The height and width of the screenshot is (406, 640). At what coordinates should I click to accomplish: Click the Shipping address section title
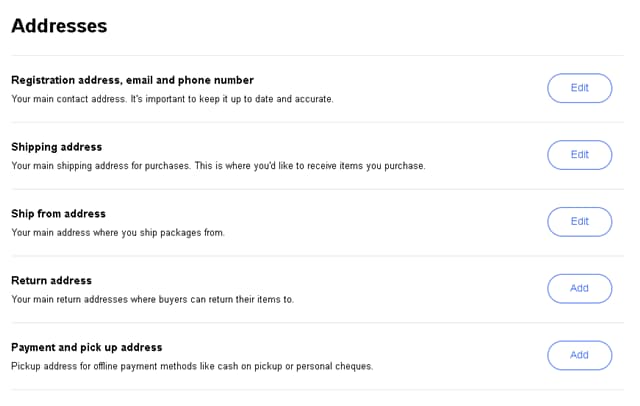coord(56,147)
